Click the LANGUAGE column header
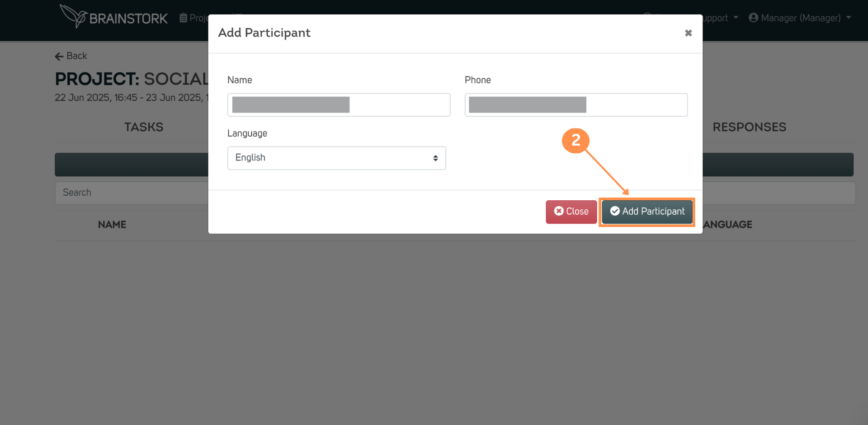Image resolution: width=868 pixels, height=425 pixels. point(728,225)
